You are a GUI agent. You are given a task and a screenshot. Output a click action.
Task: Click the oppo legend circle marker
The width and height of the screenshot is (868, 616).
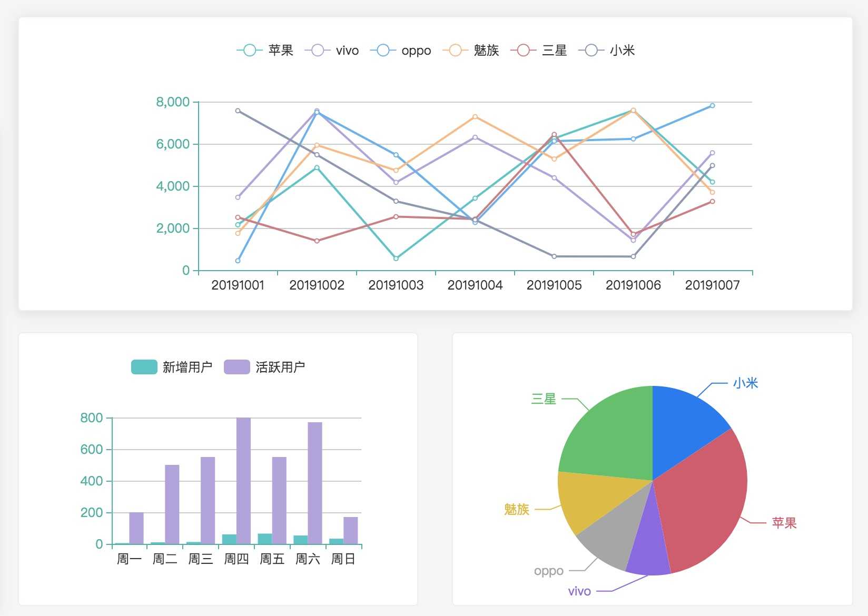click(x=383, y=51)
